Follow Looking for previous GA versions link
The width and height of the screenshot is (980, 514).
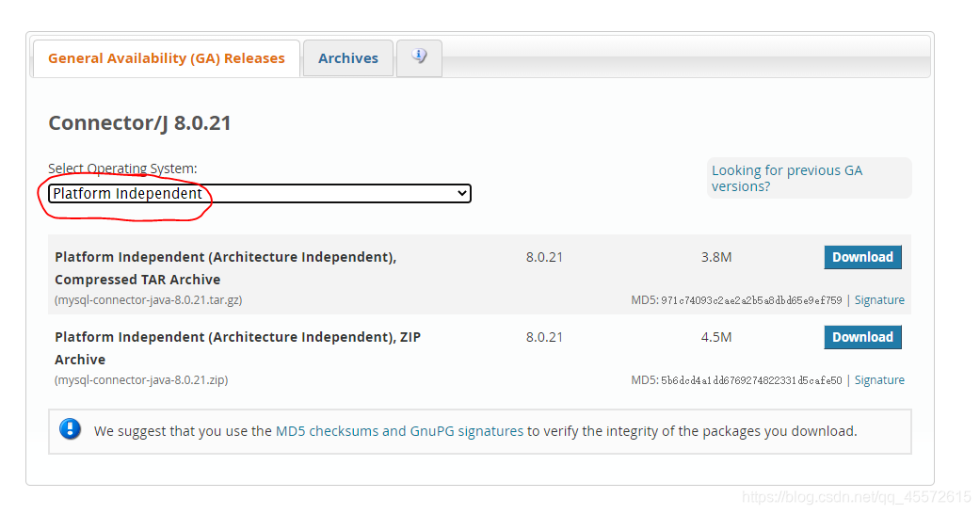pos(786,178)
